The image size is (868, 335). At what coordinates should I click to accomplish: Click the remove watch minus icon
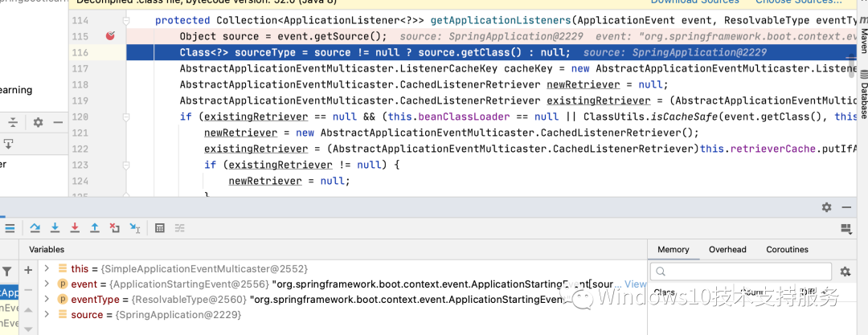point(29,290)
